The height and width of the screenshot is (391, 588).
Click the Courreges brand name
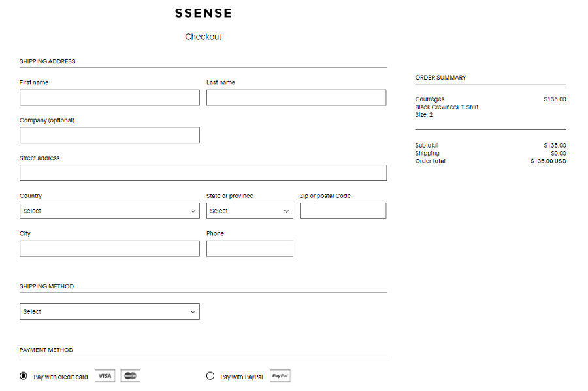pos(430,99)
